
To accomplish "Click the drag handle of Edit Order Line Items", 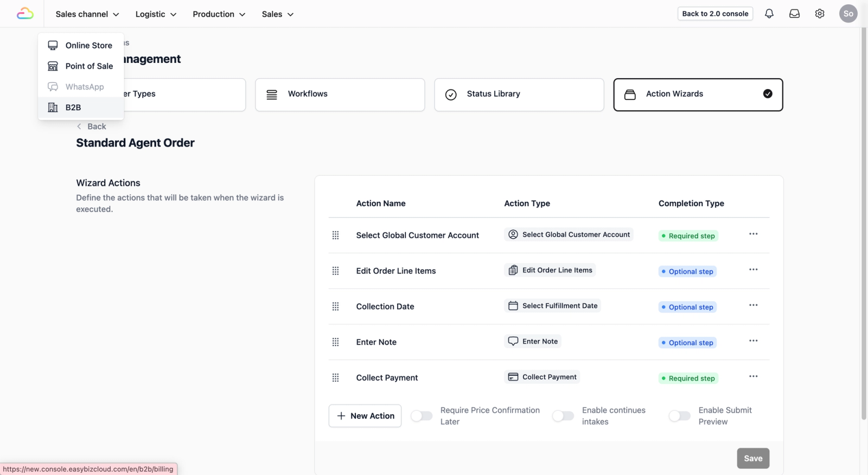I will click(x=335, y=271).
